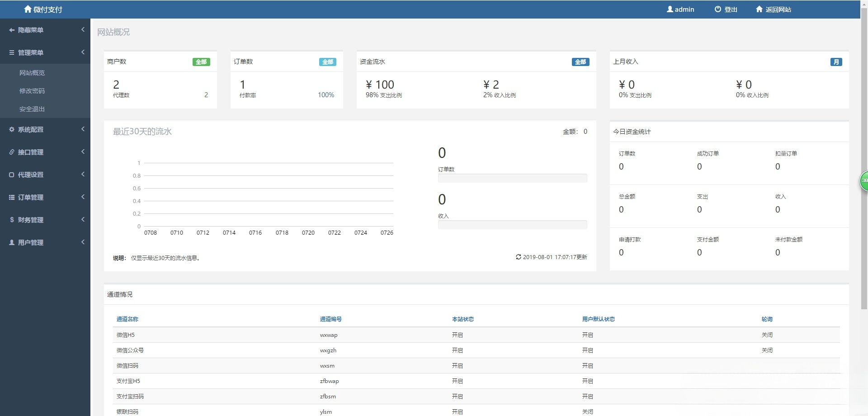The height and width of the screenshot is (416, 868).
Task: Expand the 代理设置 menu chevron
Action: [x=83, y=174]
